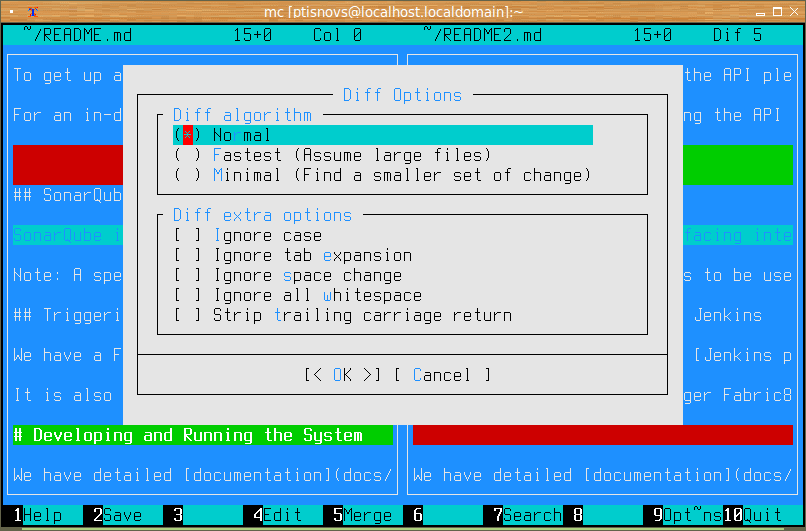This screenshot has height=531, width=806.
Task: Click 'We have detailed [documentation]' in right pane
Action: coord(602,475)
